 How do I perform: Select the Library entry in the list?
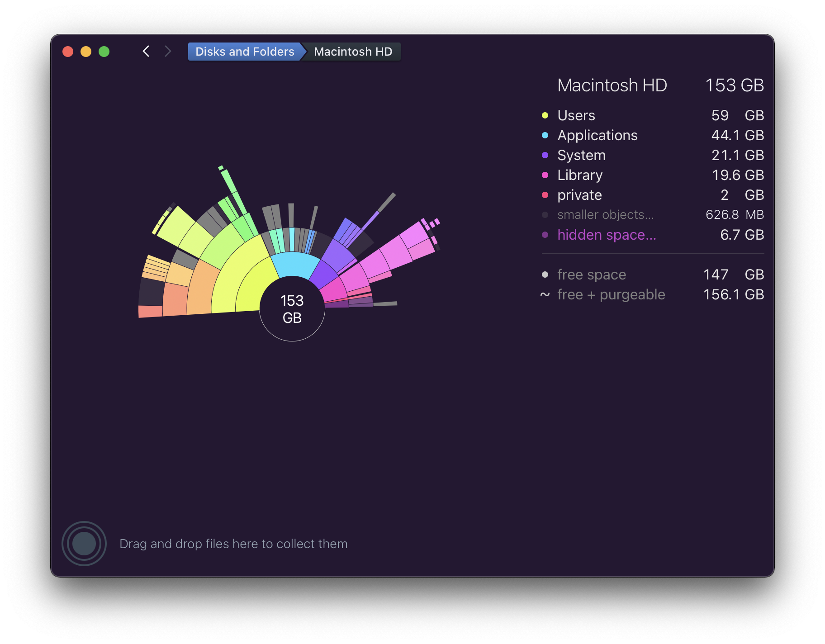(x=652, y=175)
